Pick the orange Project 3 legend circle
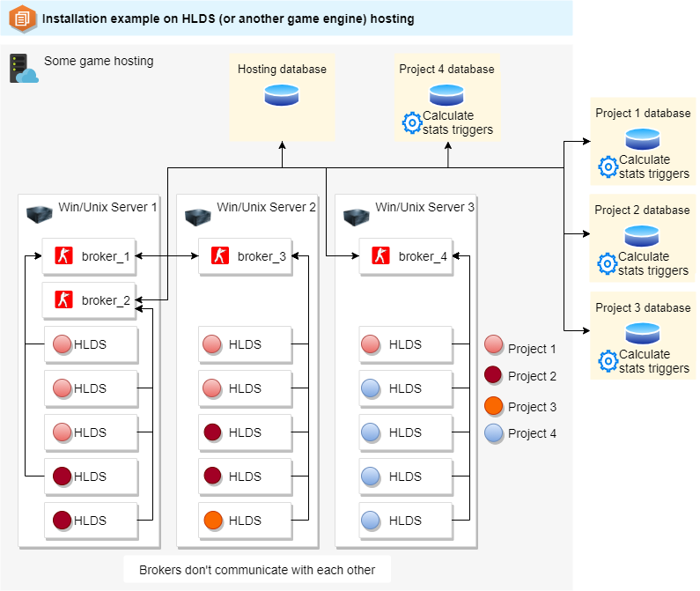The width and height of the screenshot is (700, 591). (x=493, y=406)
